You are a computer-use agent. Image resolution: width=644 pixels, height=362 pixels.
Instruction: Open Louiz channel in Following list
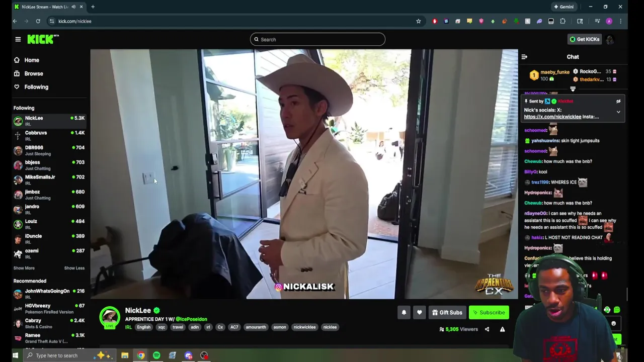point(49,224)
